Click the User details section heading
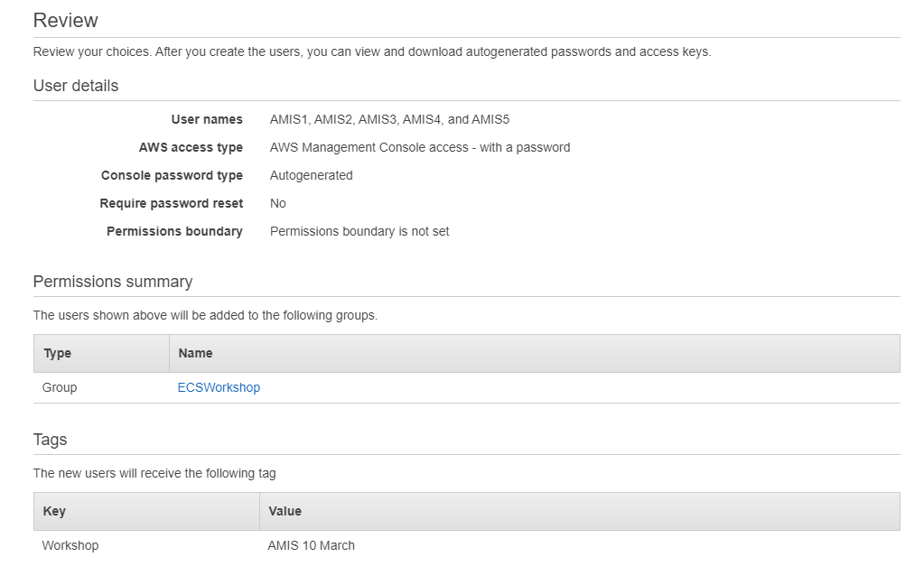Image resolution: width=924 pixels, height=585 pixels. (76, 86)
